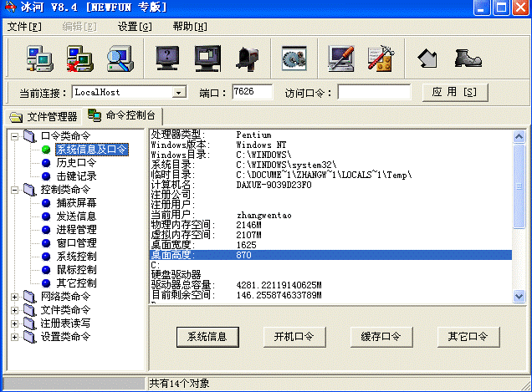Click the arrow restore toolbar icon
This screenshot has width=532, height=392.
click(427, 59)
